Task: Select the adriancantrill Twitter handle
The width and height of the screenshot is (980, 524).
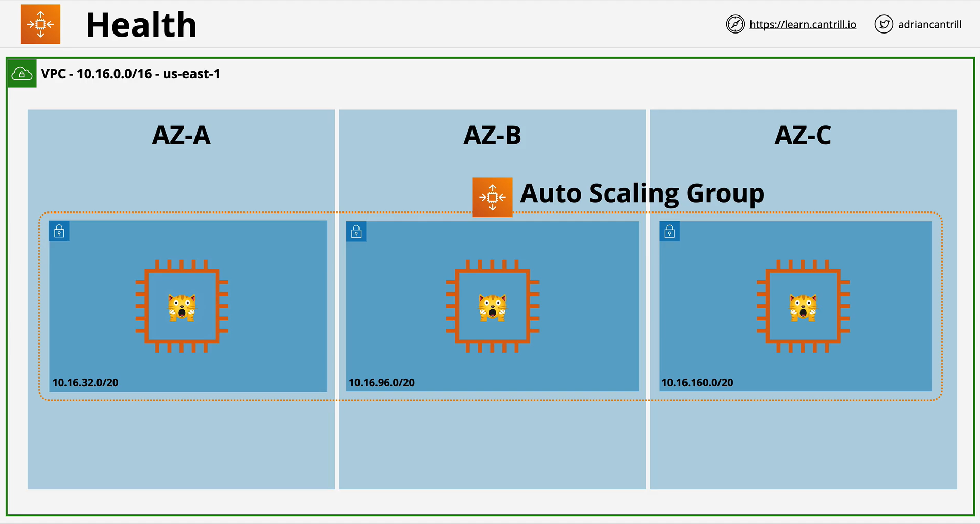Action: coord(929,25)
